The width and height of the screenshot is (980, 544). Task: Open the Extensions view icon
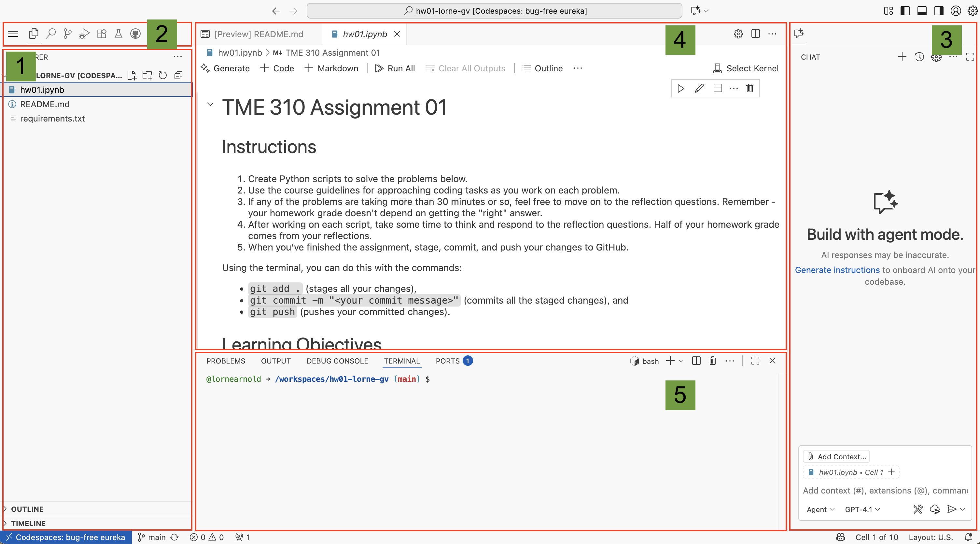[x=102, y=34]
